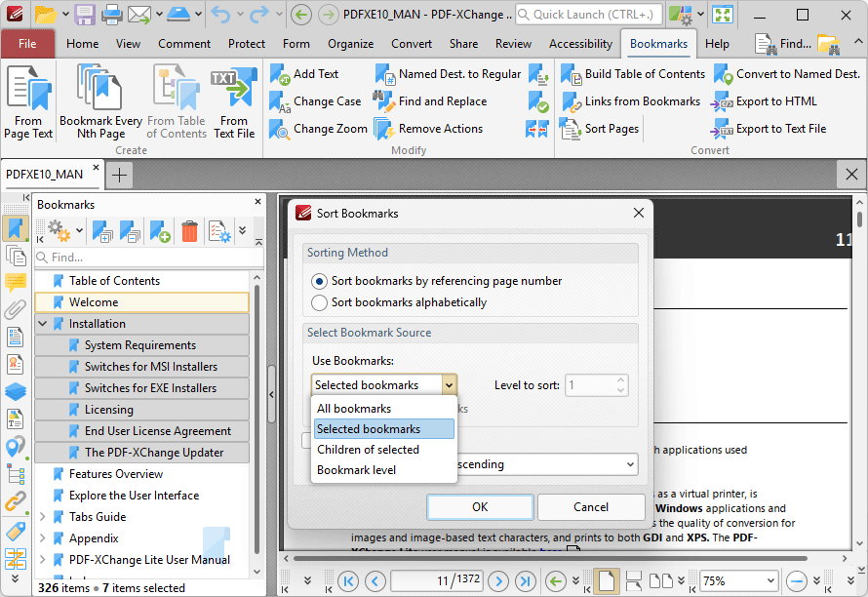Screen dimensions: 868x597
Task: Click Cancel in Sort Bookmarks dialog
Action: tap(591, 507)
